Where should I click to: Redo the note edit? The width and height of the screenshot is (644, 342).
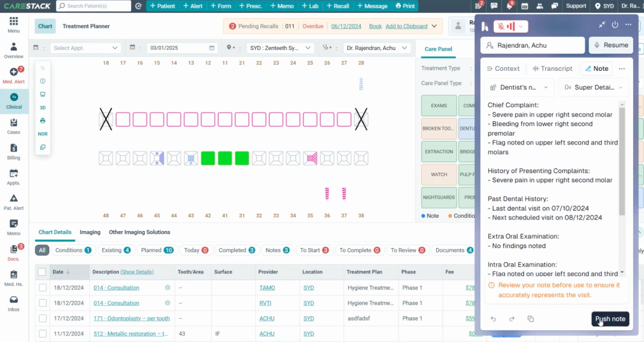click(x=512, y=319)
